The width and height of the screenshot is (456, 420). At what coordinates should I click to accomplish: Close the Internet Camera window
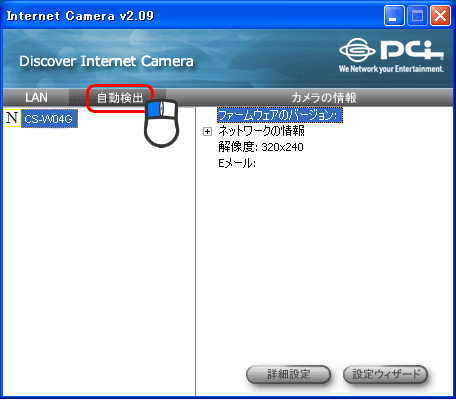440,15
